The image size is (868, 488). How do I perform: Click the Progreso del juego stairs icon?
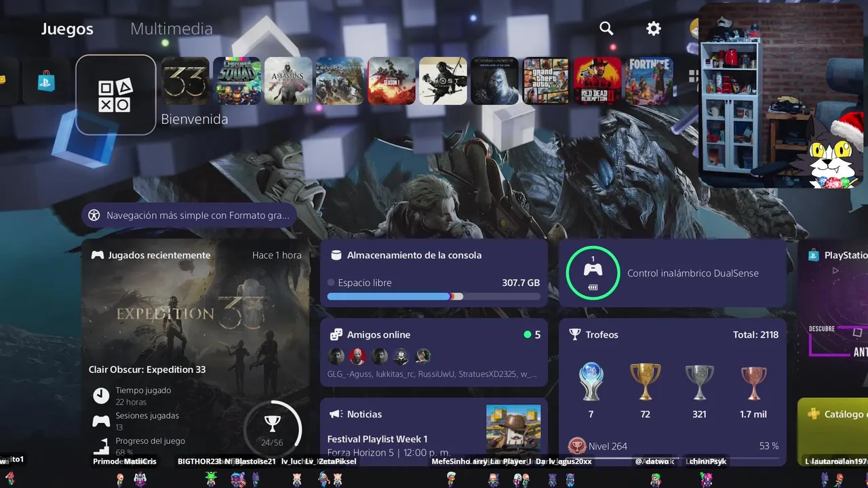coord(101,446)
